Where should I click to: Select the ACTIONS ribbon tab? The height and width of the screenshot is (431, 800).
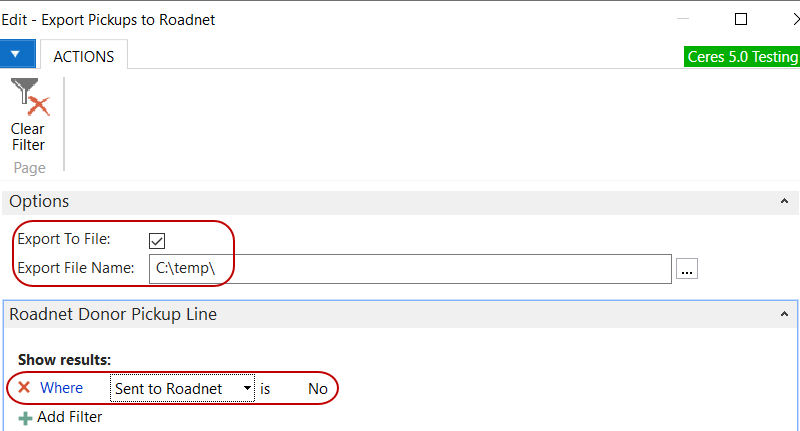(x=83, y=57)
